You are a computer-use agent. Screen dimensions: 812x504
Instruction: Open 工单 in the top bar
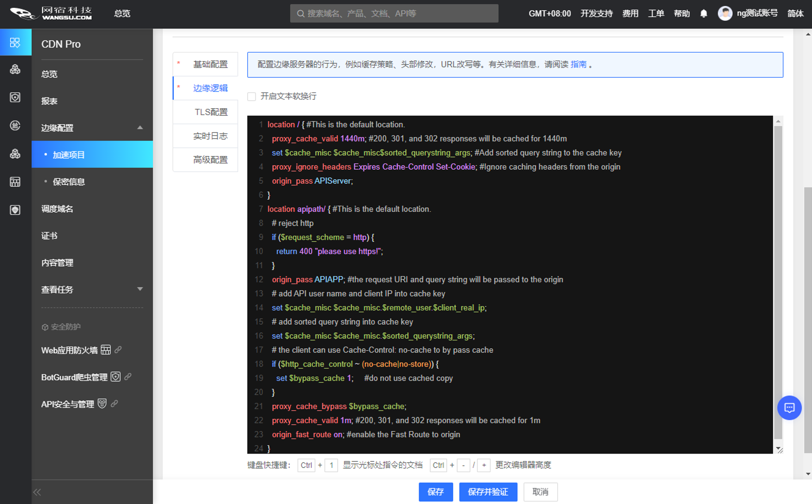(x=656, y=13)
